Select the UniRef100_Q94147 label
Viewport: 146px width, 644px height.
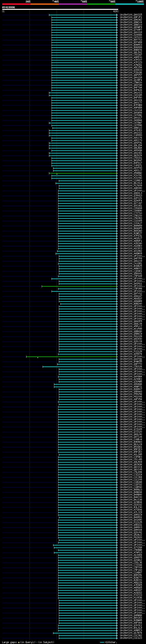[x=131, y=296]
